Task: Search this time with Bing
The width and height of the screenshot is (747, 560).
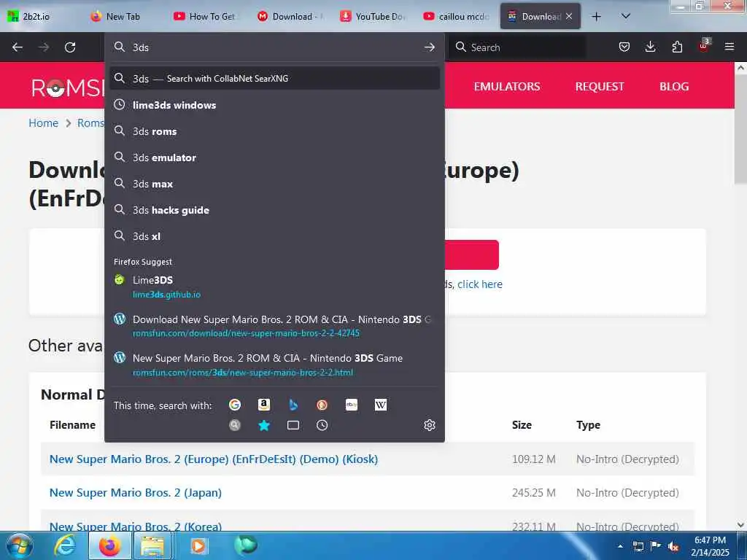Action: click(293, 405)
